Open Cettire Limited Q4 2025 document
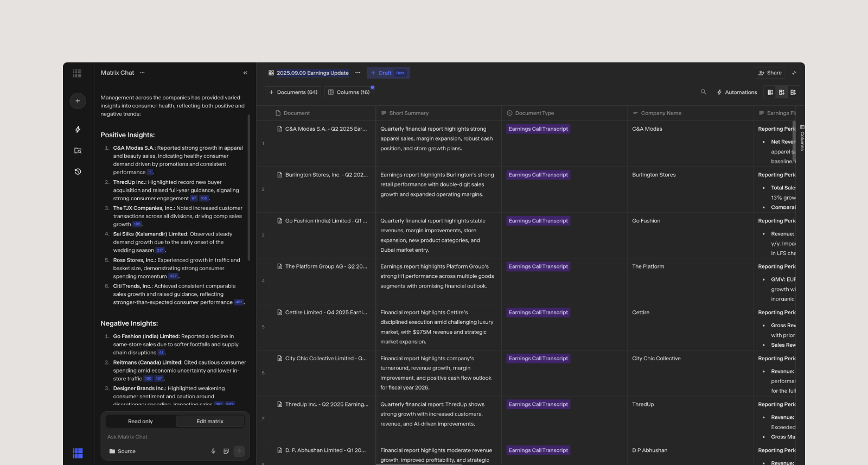Screen dimensions: 868x465 pos(322,313)
